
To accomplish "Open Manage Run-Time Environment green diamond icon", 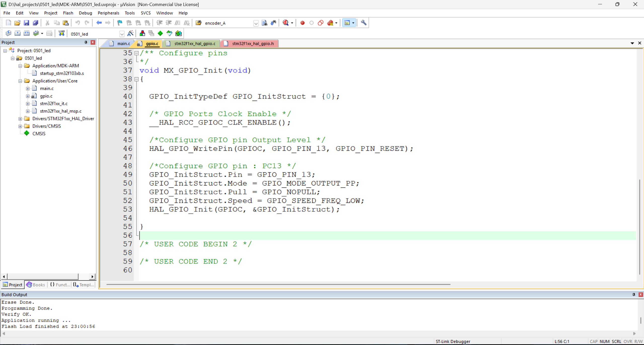I will pos(160,33).
